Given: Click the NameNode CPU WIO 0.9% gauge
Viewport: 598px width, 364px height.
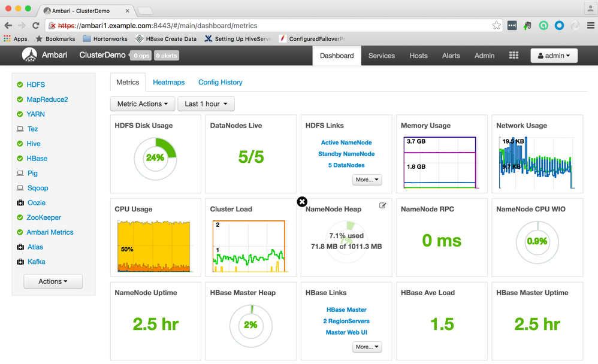Looking at the screenshot, I should point(537,242).
